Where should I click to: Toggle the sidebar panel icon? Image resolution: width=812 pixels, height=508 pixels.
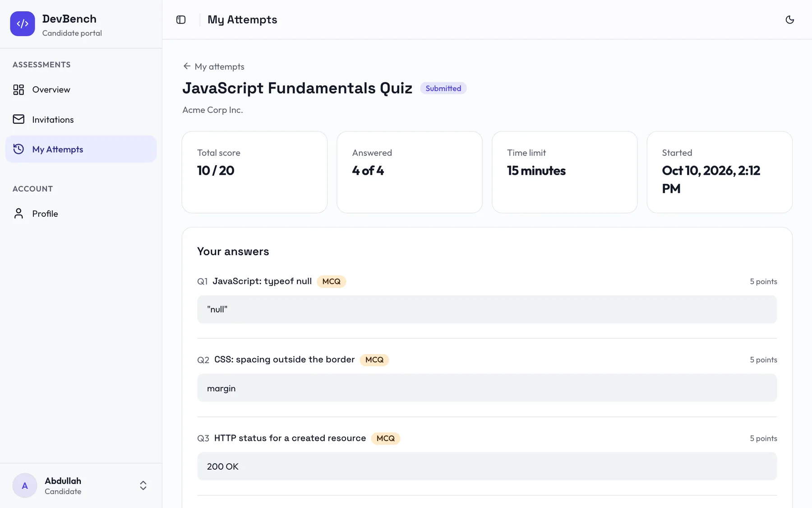[181, 19]
